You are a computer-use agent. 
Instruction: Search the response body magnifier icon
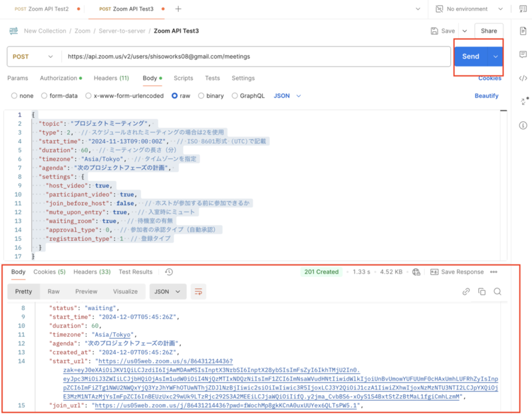click(x=497, y=292)
